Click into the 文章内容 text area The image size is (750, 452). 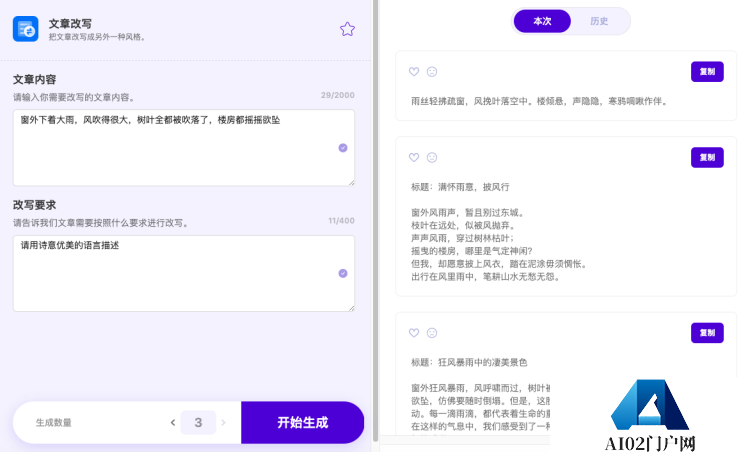(184, 148)
